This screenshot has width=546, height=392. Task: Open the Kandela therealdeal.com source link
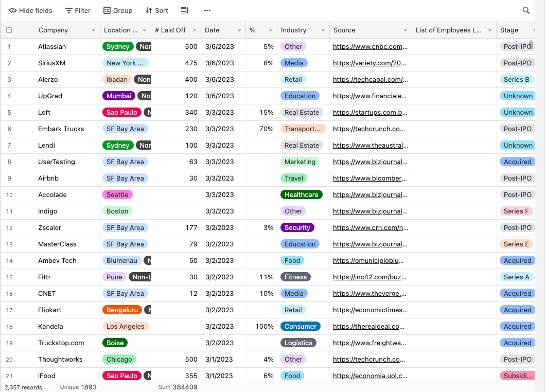[368, 327]
